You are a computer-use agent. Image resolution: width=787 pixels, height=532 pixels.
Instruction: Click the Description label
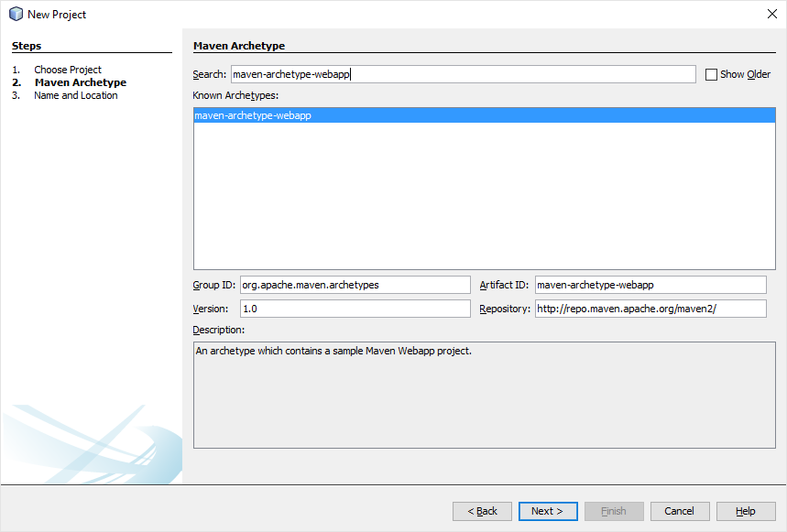pos(219,330)
